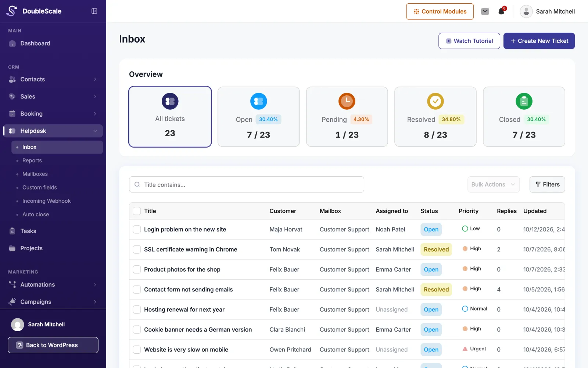The height and width of the screenshot is (368, 588).
Task: Check the Login problem on the new site row
Action: [x=137, y=229]
